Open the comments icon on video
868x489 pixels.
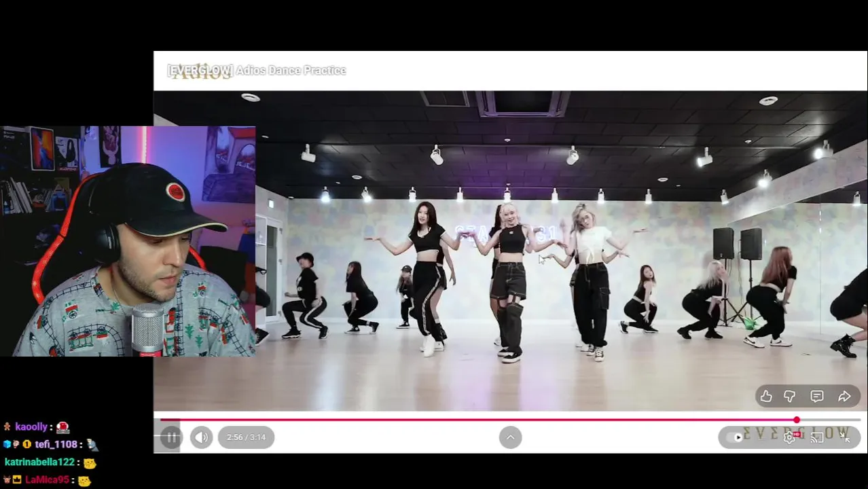pyautogui.click(x=817, y=396)
